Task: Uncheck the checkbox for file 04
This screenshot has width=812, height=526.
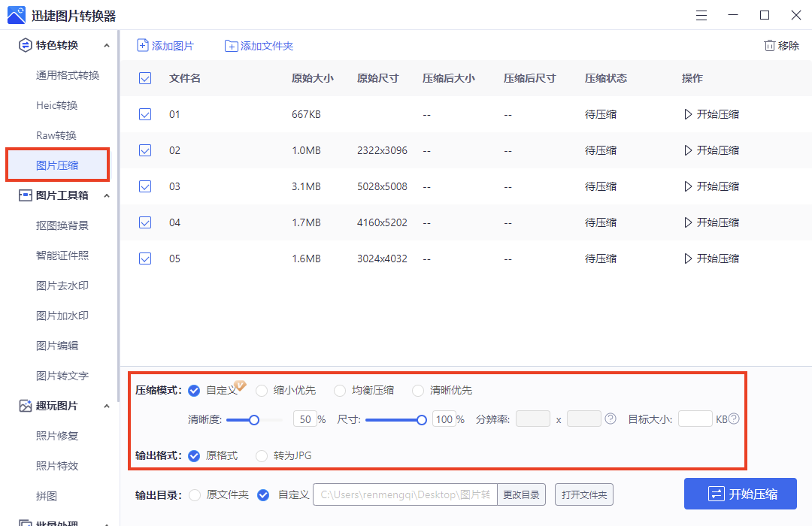Action: point(145,222)
